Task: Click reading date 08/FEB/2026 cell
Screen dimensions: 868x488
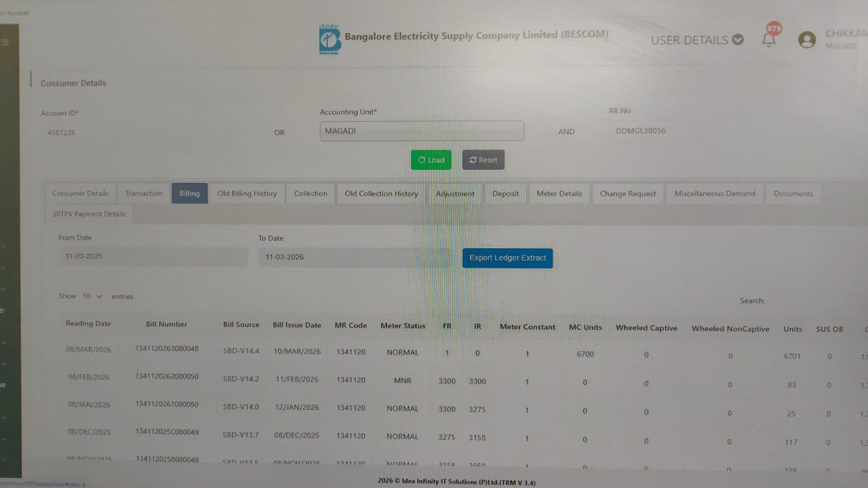Action: [88, 377]
